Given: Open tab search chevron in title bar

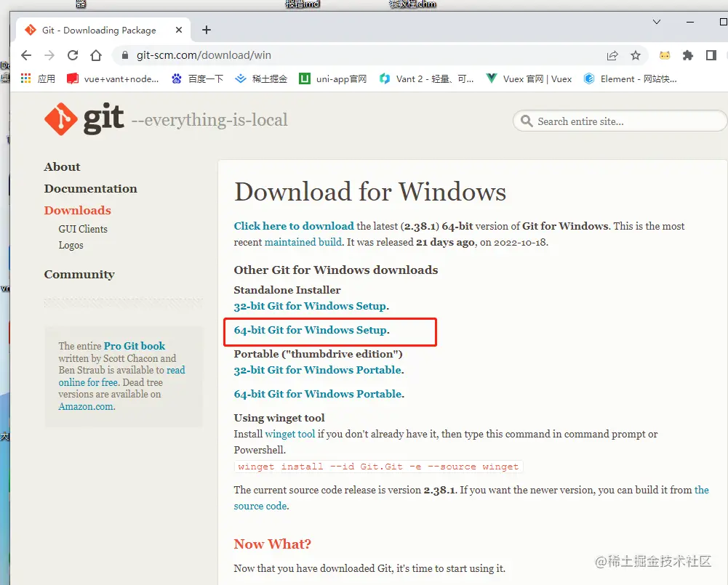Looking at the screenshot, I should [x=657, y=22].
